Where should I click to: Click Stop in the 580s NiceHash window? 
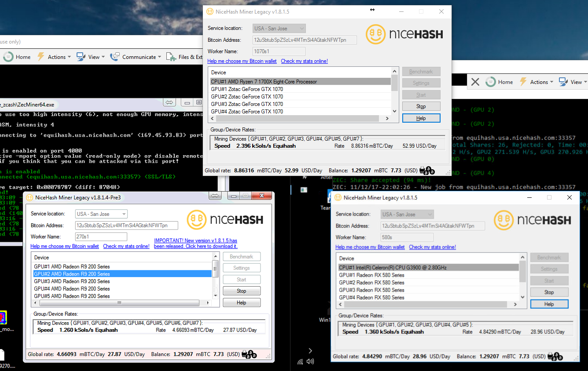[x=549, y=292]
